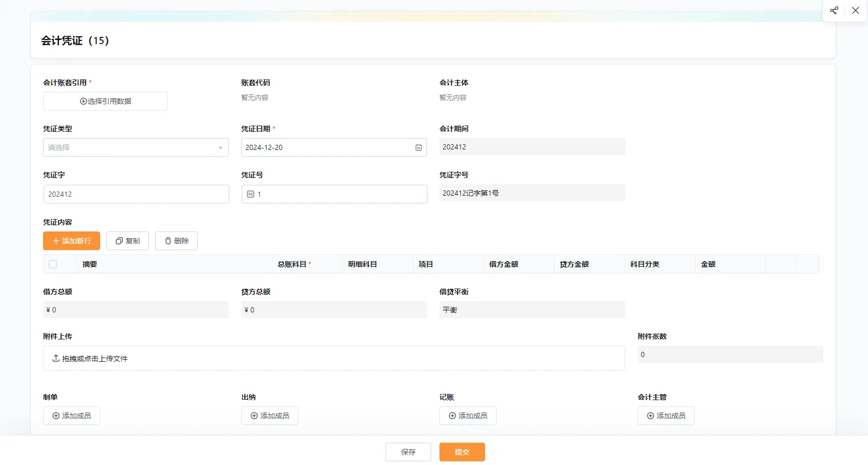
Task: Click the 保存 button
Action: click(x=408, y=452)
